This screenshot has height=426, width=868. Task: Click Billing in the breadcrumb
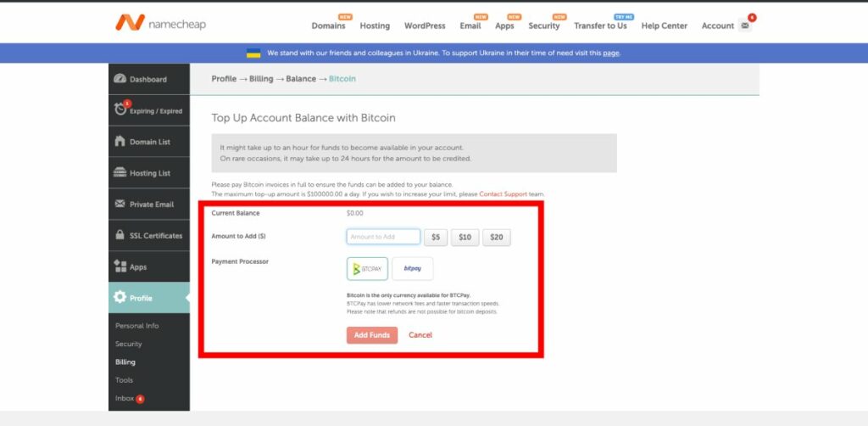click(261, 79)
